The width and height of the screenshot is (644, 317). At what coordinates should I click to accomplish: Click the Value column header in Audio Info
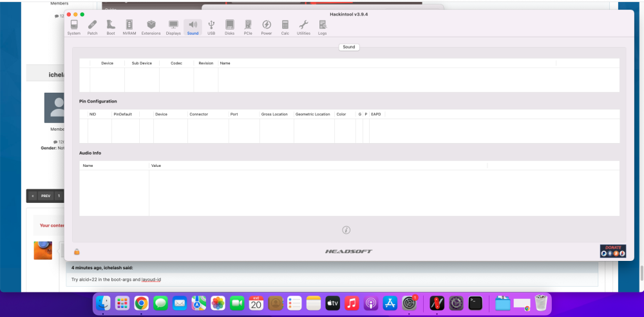(x=318, y=166)
